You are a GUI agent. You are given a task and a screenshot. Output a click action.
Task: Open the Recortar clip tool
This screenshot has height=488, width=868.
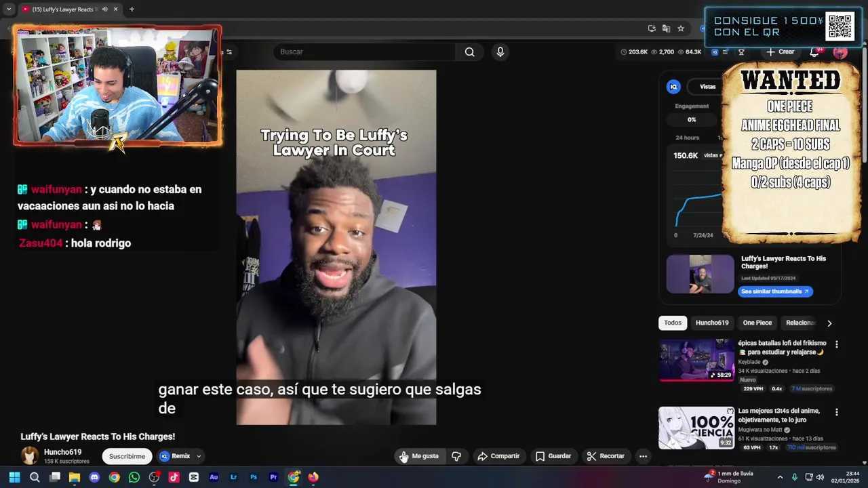point(606,456)
